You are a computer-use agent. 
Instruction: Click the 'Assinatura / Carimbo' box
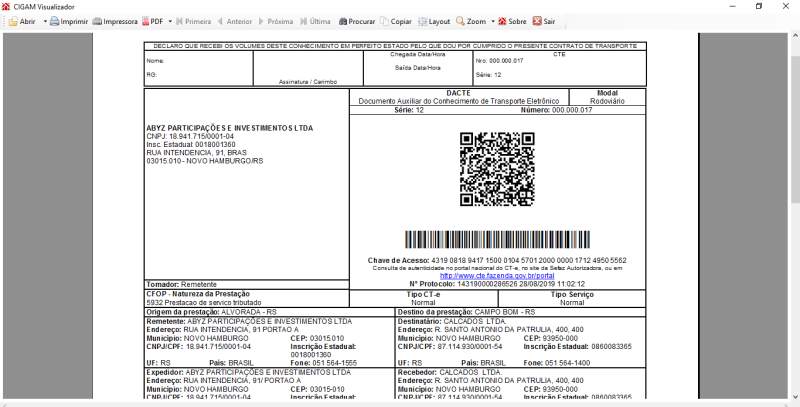(308, 68)
